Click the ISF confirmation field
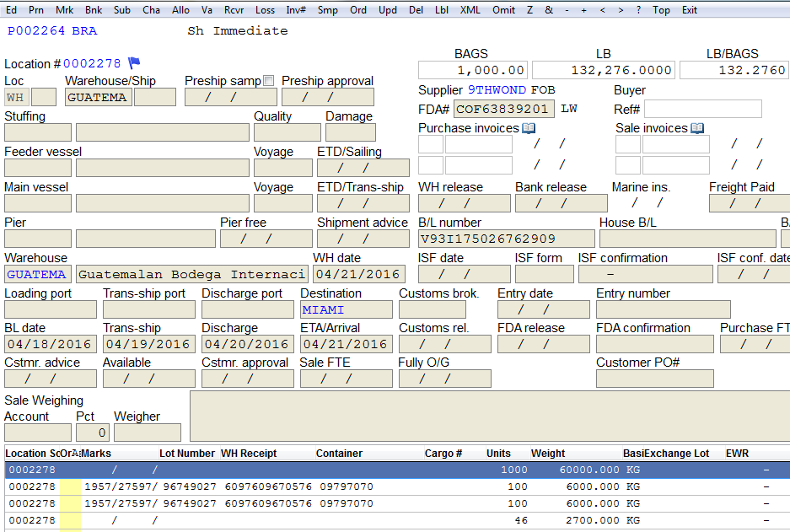 646,275
